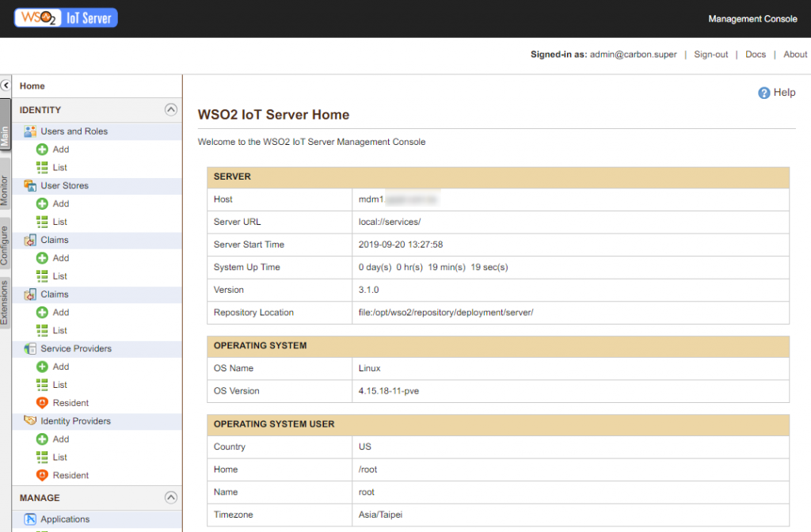
Task: Click the Repository Location file path value
Action: coord(445,313)
